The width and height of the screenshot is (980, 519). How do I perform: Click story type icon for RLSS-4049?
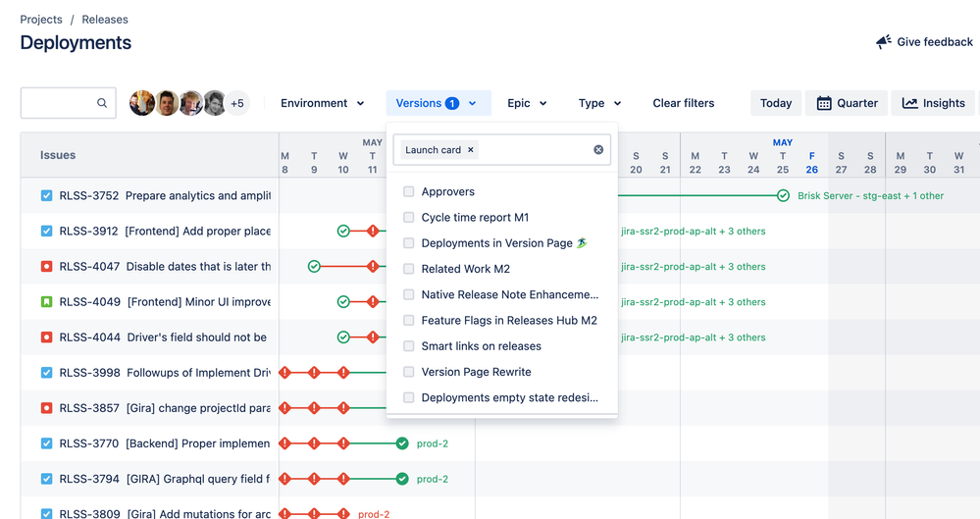[46, 301]
